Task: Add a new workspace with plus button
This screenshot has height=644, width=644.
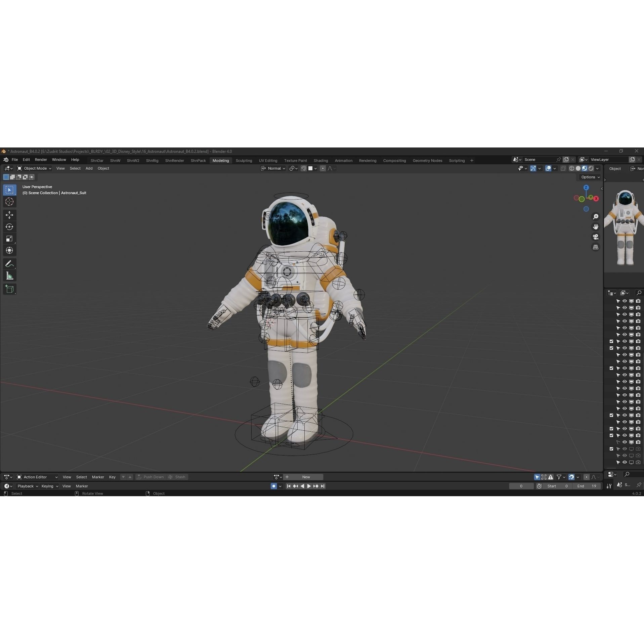Action: pyautogui.click(x=472, y=161)
